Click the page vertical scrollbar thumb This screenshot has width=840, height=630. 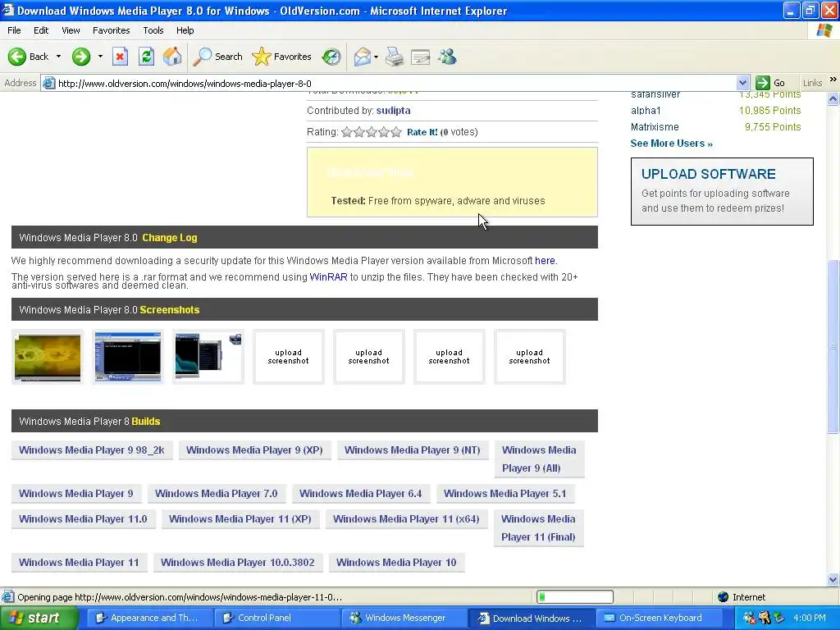pyautogui.click(x=833, y=346)
